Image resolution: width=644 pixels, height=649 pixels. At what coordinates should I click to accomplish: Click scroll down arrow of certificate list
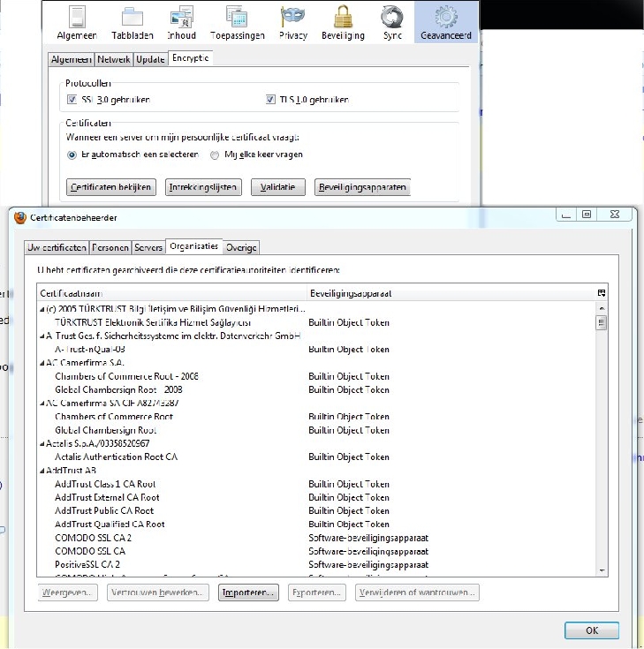pos(602,570)
